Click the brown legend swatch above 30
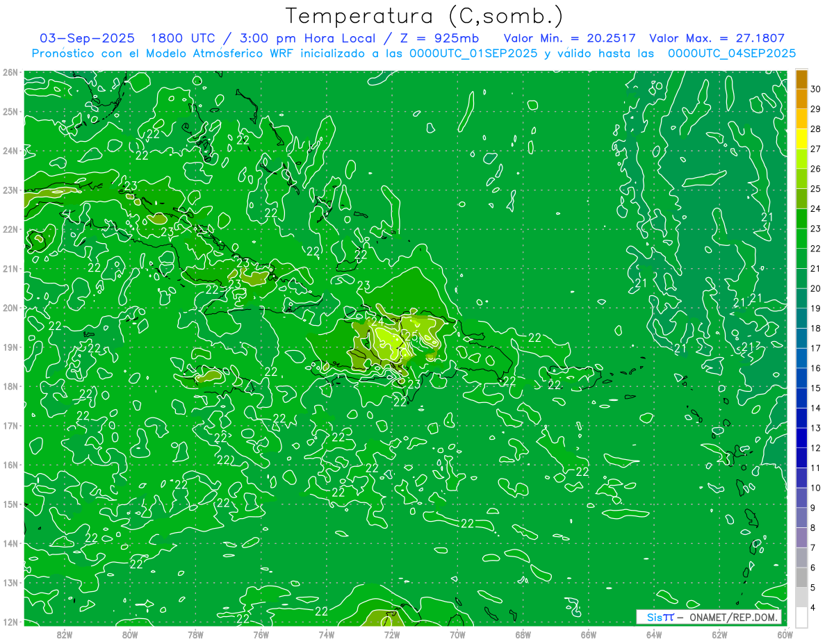 801,79
